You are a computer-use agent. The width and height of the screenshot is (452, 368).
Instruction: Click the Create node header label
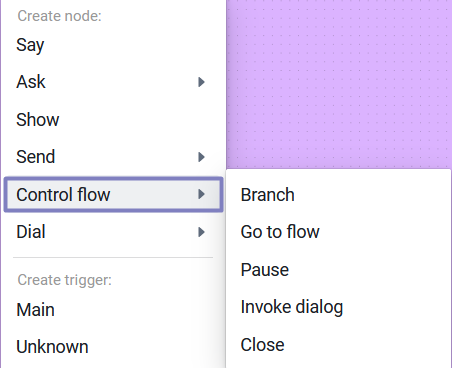(59, 16)
